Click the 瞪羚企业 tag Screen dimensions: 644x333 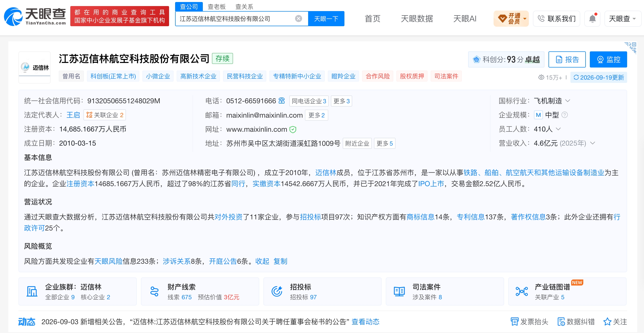[343, 76]
